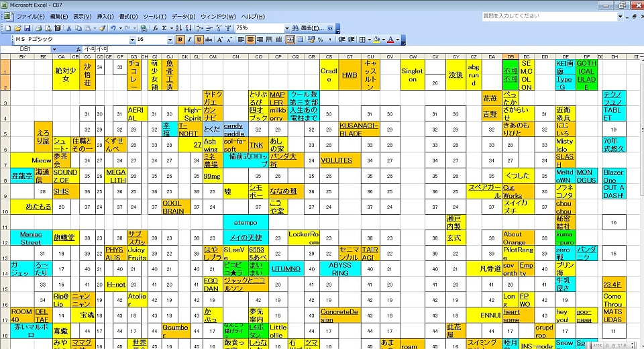This screenshot has width=644, height=349.
Task: Sort ascending with the A-Z icon
Action: click(x=178, y=28)
